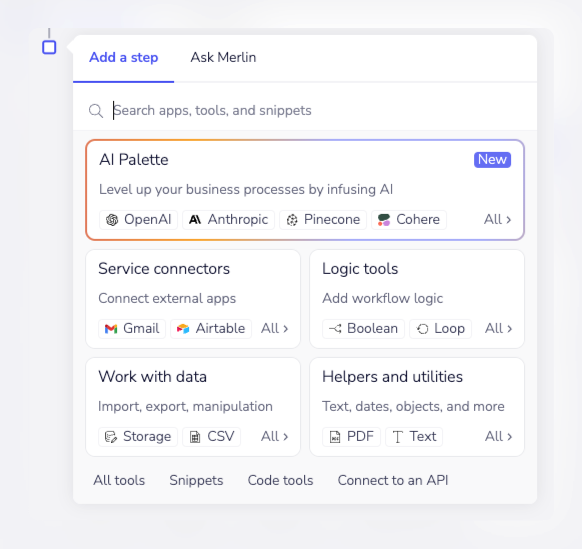Open Connect to an API link
Screen dimensions: 582x549
[393, 480]
